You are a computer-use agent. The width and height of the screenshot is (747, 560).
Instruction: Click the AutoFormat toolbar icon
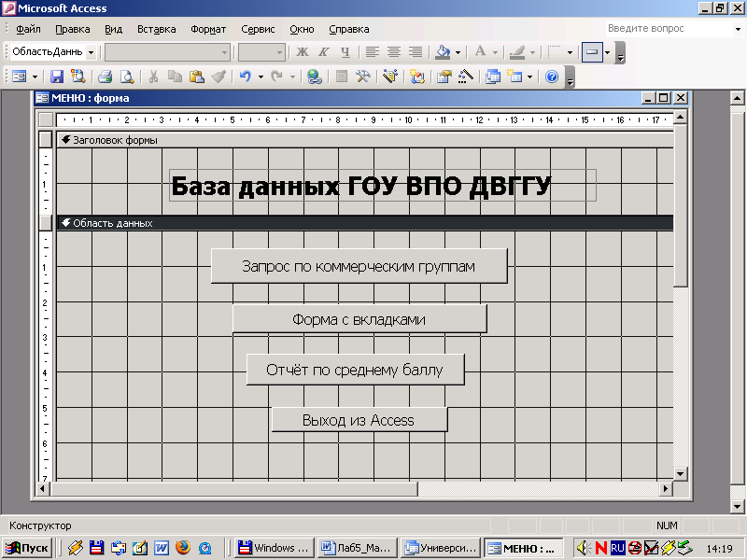(390, 77)
